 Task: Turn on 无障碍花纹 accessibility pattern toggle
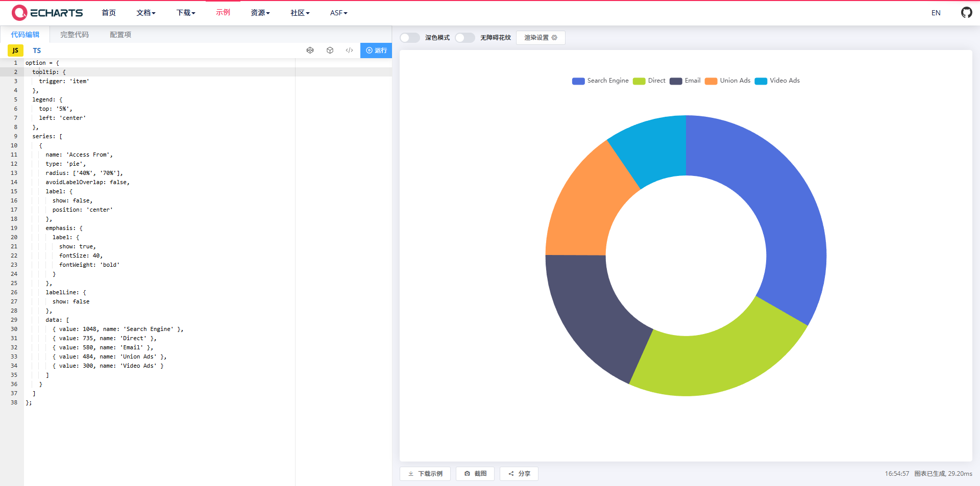pos(464,37)
